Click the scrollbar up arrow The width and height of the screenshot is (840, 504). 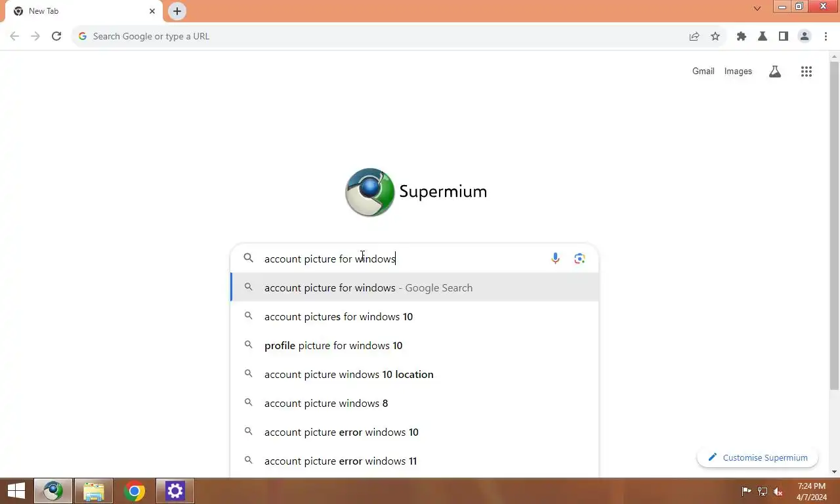[x=834, y=56]
